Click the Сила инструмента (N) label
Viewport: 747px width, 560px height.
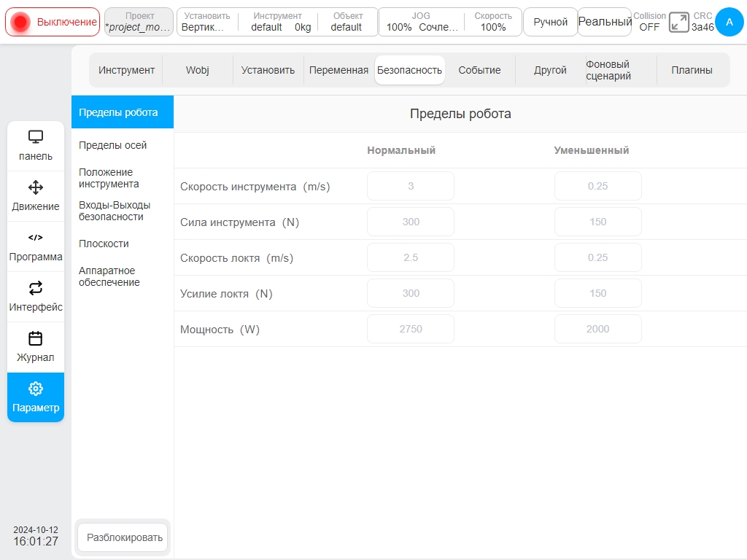tap(239, 222)
